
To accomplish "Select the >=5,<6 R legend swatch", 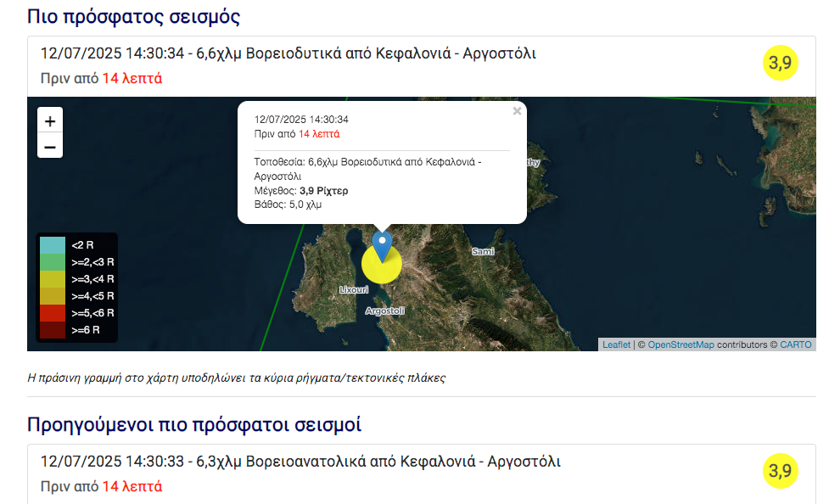I will [53, 312].
